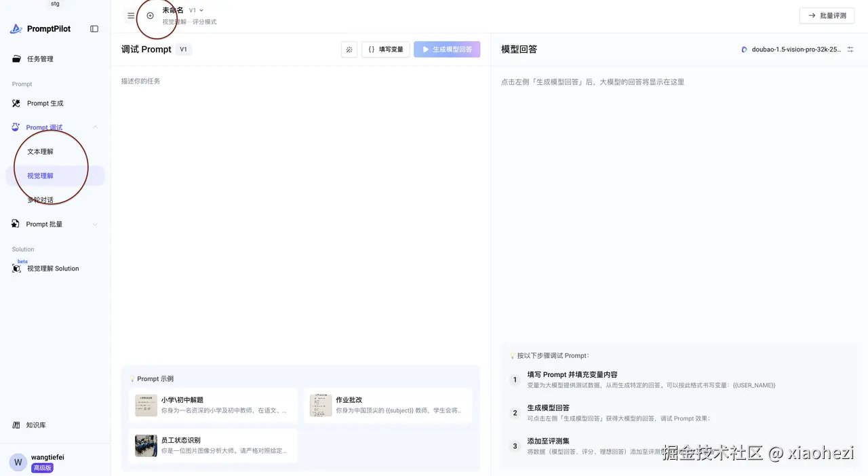This screenshot has width=868, height=476.
Task: Click the magic optimize sparkle icon
Action: click(x=349, y=49)
